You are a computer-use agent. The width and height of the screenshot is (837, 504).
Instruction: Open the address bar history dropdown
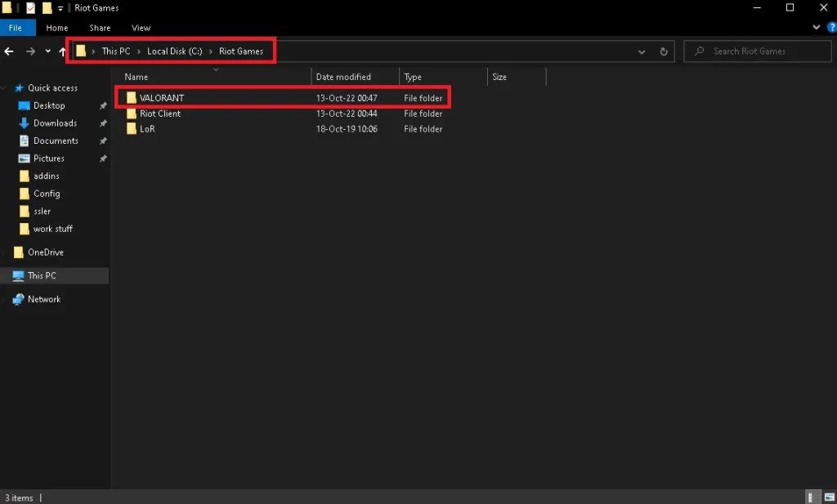click(642, 51)
